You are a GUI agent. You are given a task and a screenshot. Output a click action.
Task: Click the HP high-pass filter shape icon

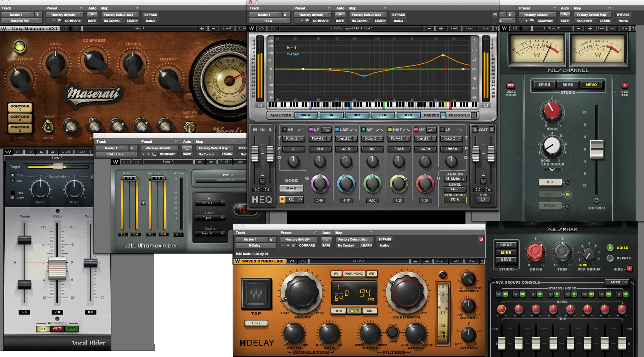(301, 130)
